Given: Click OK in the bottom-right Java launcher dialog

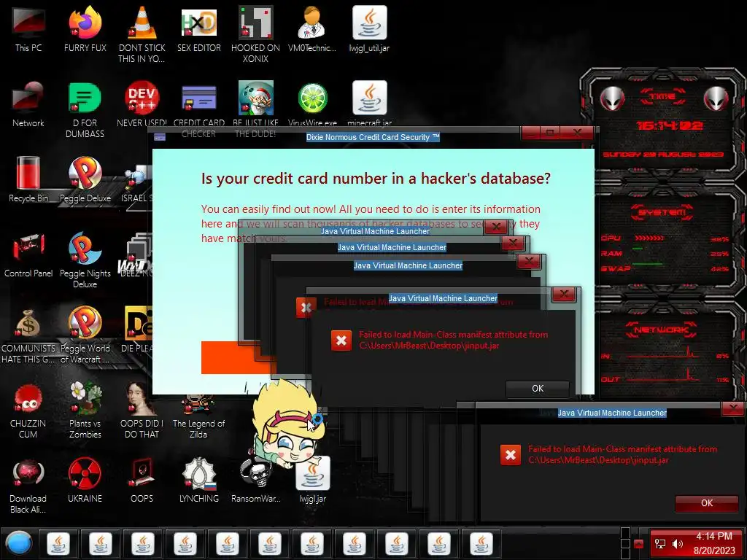Looking at the screenshot, I should coord(706,503).
